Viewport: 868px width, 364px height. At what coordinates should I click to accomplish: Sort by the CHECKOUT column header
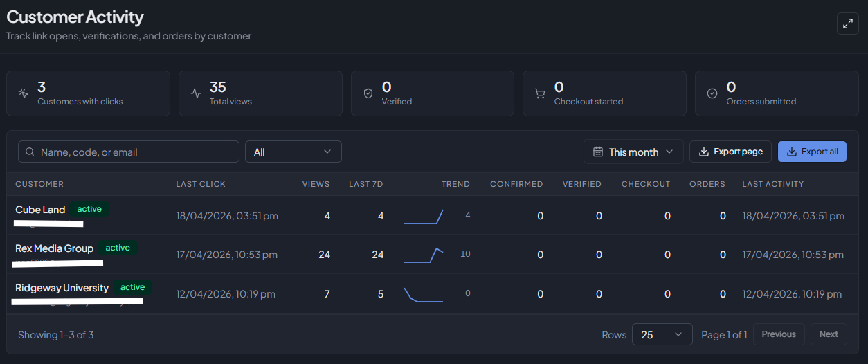(646, 184)
